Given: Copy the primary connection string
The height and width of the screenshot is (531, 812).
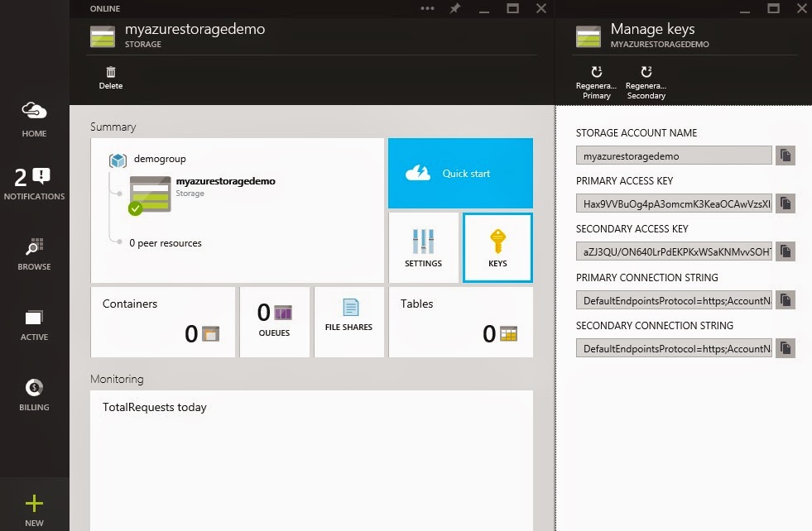Looking at the screenshot, I should click(x=785, y=300).
